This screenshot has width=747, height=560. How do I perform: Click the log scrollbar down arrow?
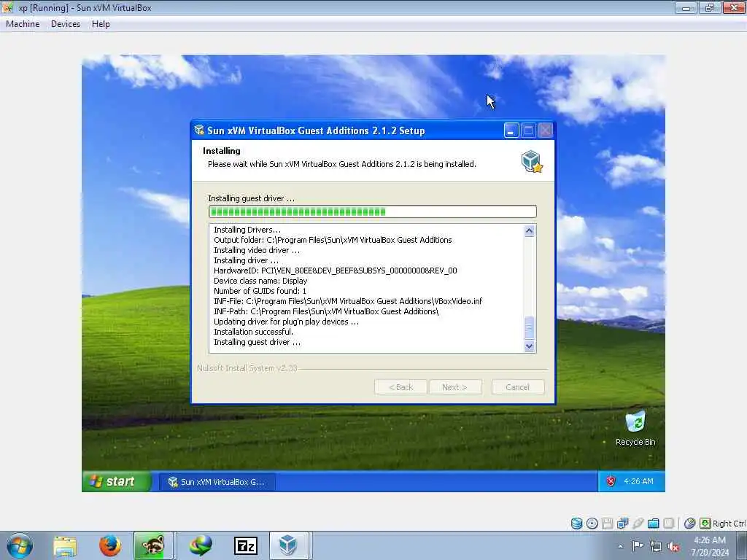click(x=530, y=346)
